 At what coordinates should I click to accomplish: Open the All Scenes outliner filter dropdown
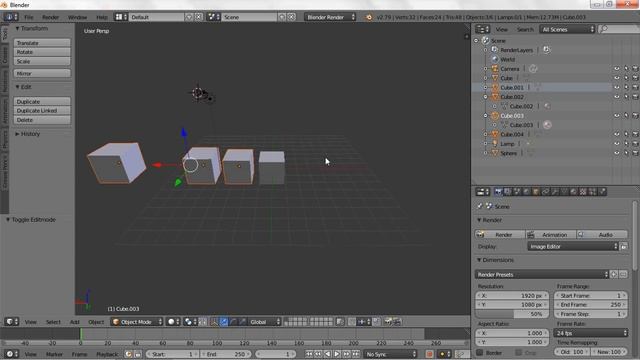coord(567,29)
